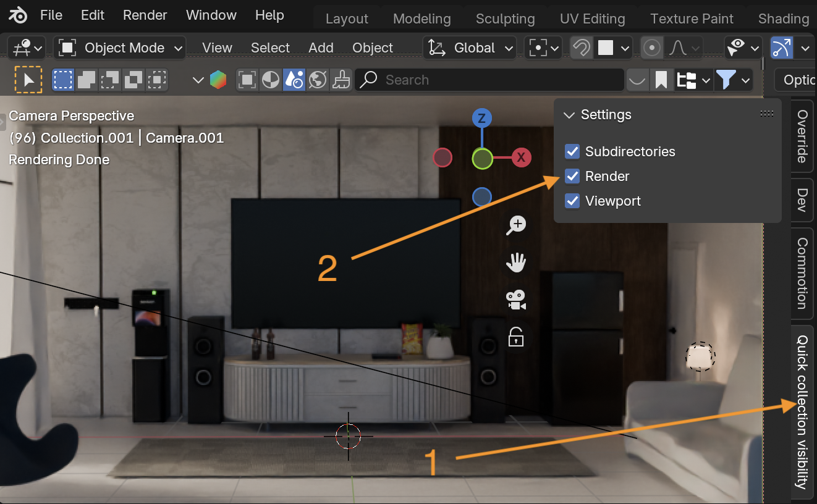Image resolution: width=817 pixels, height=504 pixels.
Task: Uncheck the Render checkbox
Action: (x=572, y=176)
